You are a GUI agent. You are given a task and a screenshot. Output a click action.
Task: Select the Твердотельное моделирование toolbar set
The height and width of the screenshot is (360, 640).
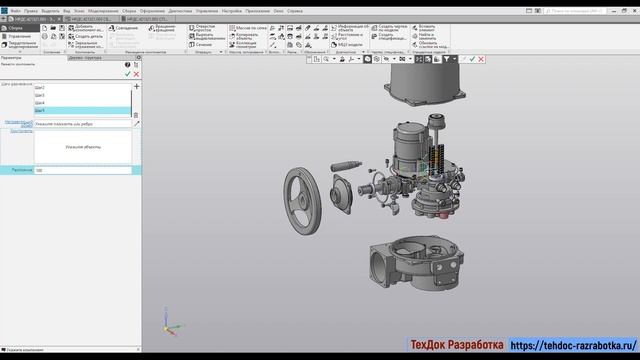[20, 44]
